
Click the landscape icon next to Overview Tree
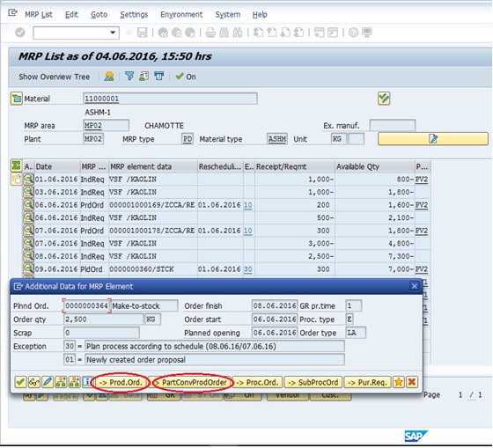(x=109, y=77)
